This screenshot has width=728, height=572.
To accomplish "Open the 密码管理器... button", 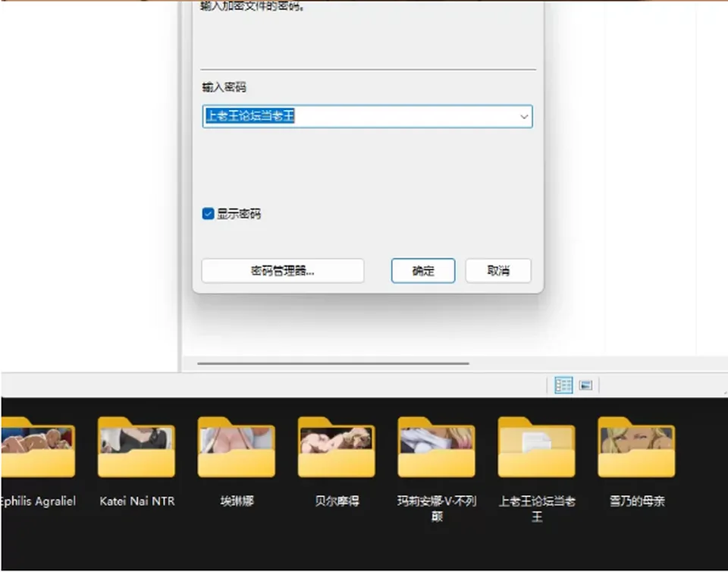I will click(x=283, y=271).
